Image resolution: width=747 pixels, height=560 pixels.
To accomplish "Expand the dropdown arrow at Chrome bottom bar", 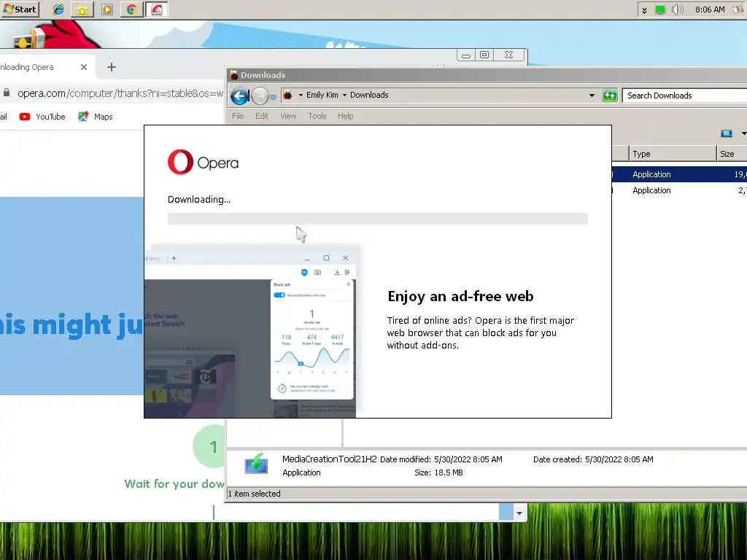I will (x=519, y=513).
